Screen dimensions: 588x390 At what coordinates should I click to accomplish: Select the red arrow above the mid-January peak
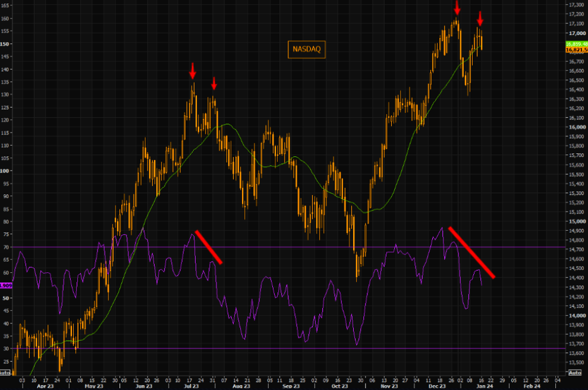480,19
